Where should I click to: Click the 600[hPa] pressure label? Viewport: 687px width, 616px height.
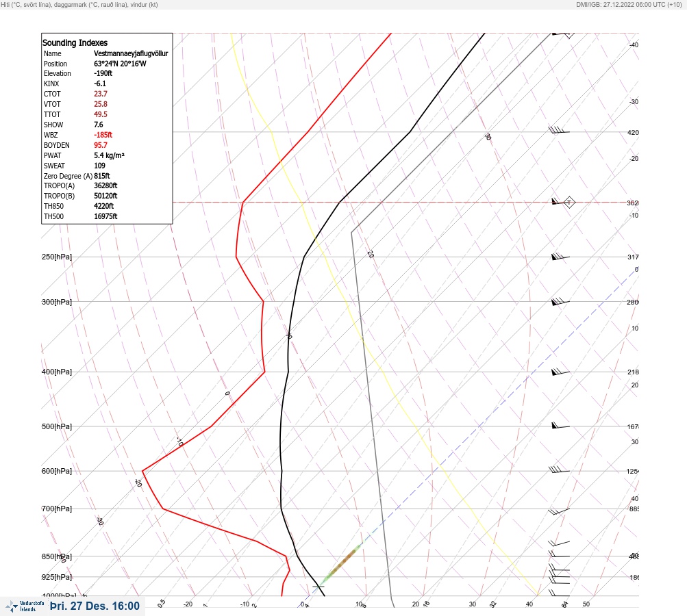57,471
